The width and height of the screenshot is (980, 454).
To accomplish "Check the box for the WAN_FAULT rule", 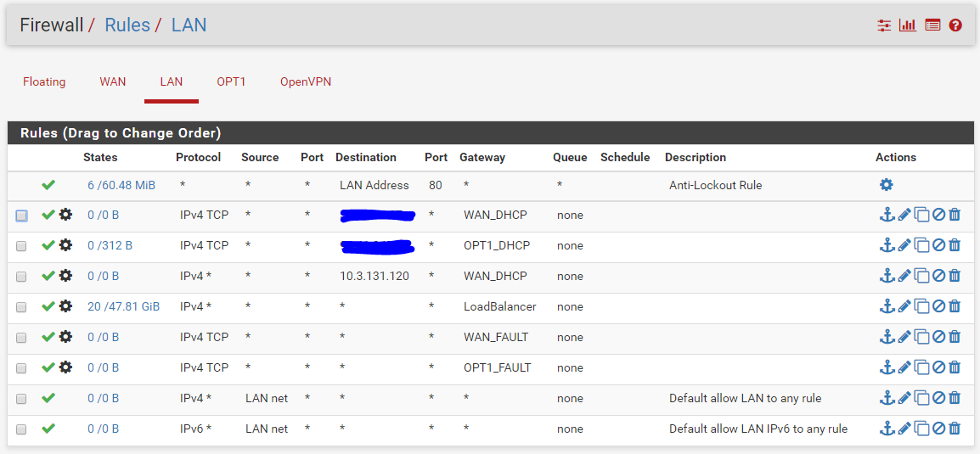I will [21, 338].
